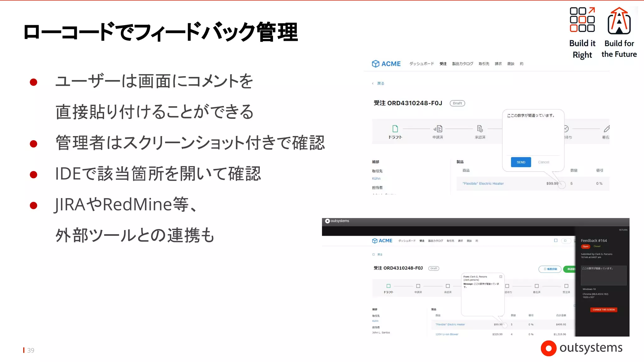This screenshot has height=362, width=644.
Task: Click the red CHANGE THIS SCREEN button
Action: tap(603, 310)
